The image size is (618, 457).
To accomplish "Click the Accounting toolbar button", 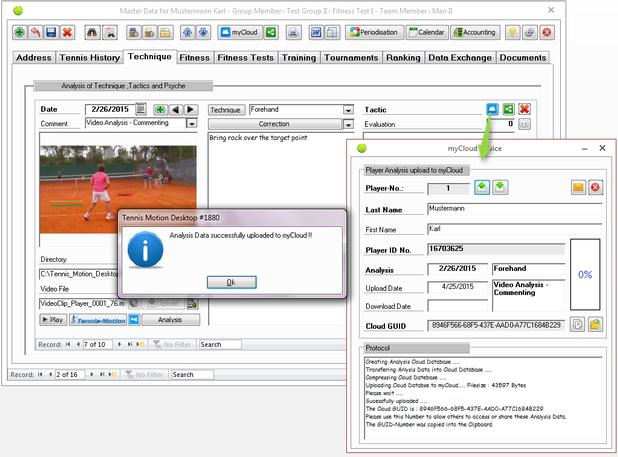I will tap(477, 32).
